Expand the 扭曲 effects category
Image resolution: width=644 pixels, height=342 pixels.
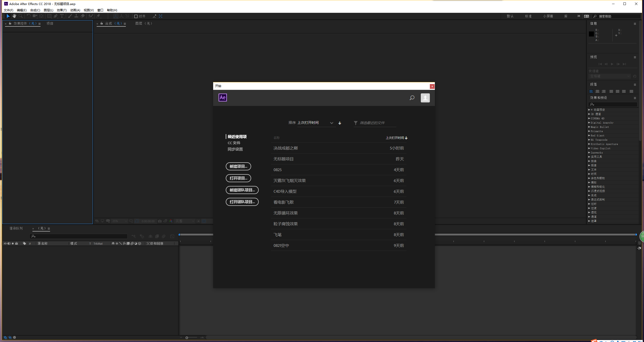589,161
